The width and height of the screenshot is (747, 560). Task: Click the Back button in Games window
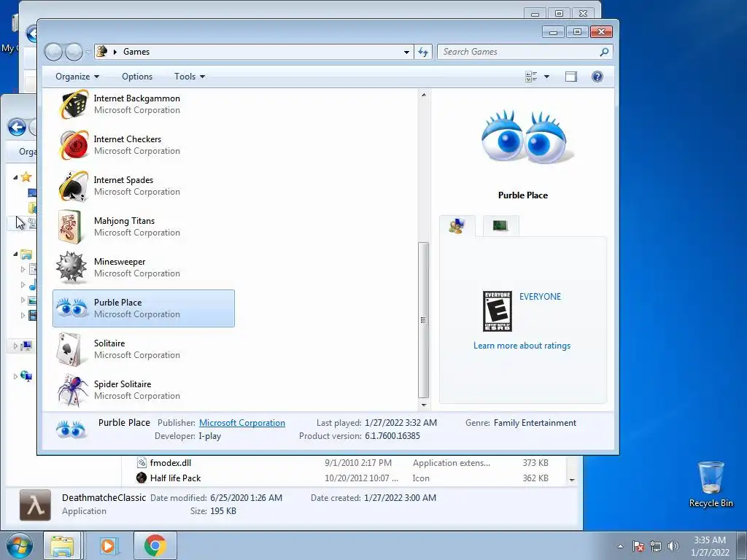[x=53, y=52]
